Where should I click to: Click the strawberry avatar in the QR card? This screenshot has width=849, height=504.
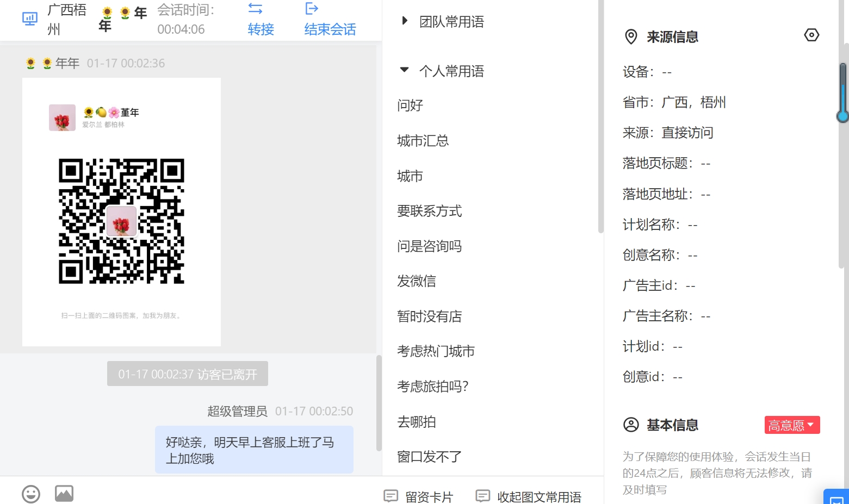coord(62,117)
